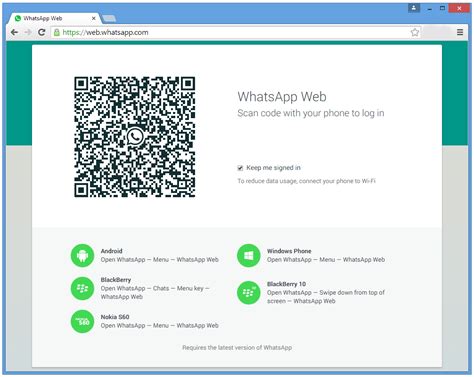The width and height of the screenshot is (474, 377).
Task: Click the Android heading text
Action: [x=112, y=251]
